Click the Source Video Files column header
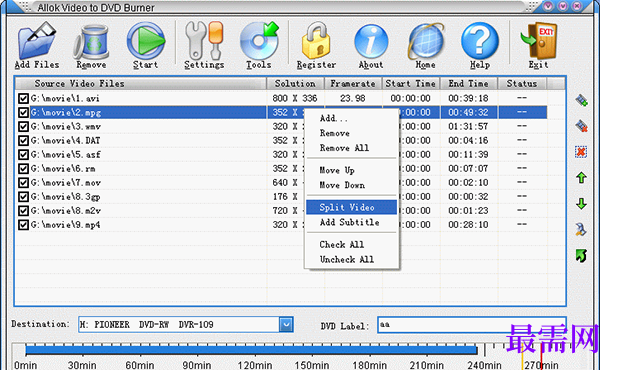The height and width of the screenshot is (370, 618). coord(141,84)
